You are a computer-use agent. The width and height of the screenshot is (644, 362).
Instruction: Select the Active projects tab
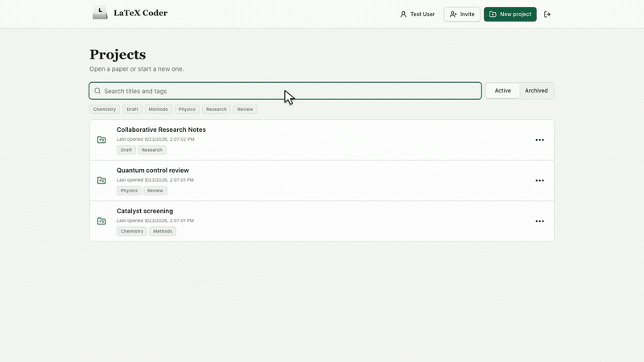502,91
